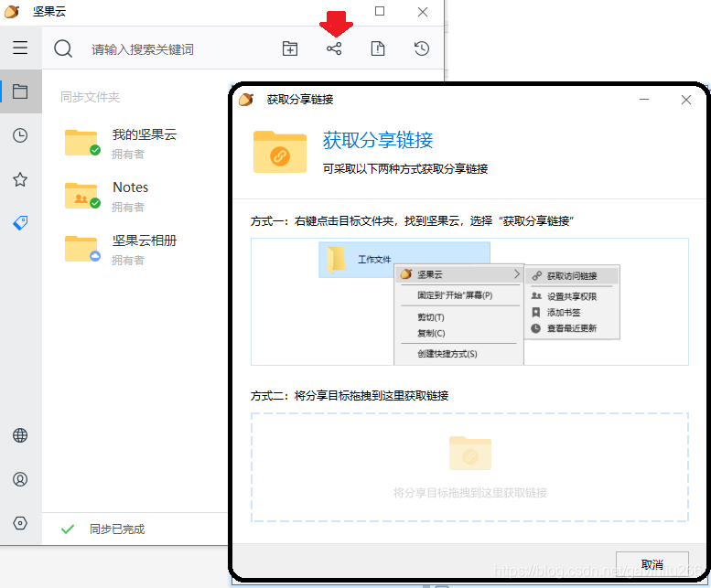Open the hamburger menu in 坚果云
This screenshot has width=711, height=588.
pyautogui.click(x=20, y=48)
